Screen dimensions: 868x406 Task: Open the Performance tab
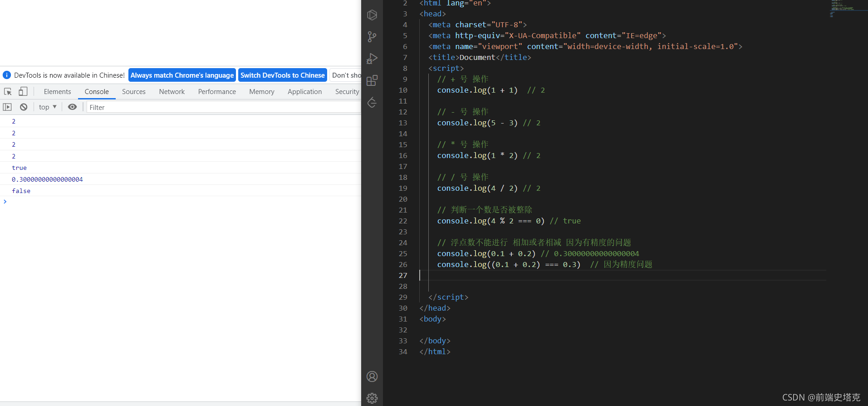point(217,92)
